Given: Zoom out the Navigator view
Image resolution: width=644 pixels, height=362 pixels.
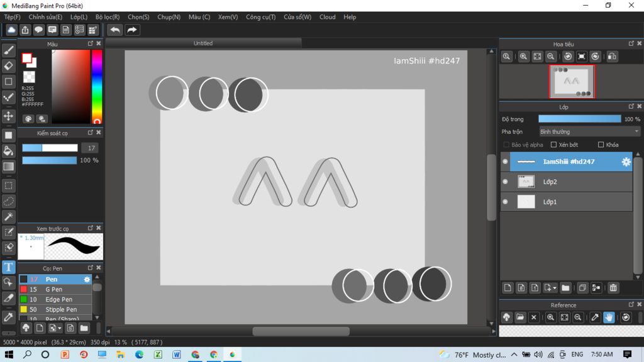Looking at the screenshot, I should [551, 57].
